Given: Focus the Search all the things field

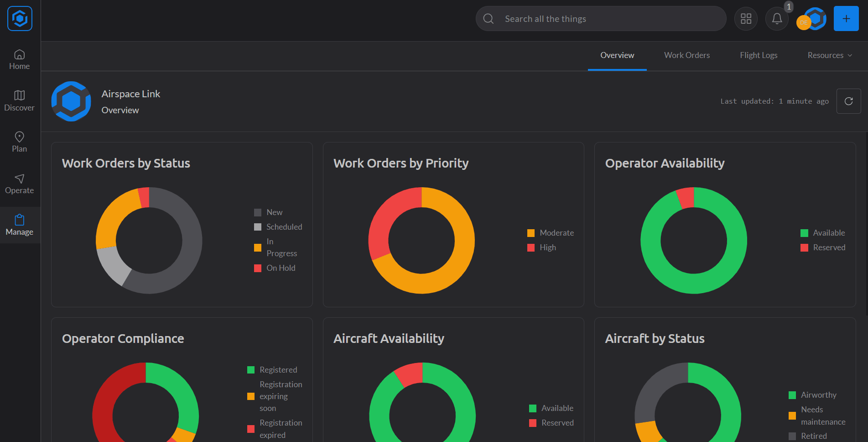Looking at the screenshot, I should pos(601,19).
